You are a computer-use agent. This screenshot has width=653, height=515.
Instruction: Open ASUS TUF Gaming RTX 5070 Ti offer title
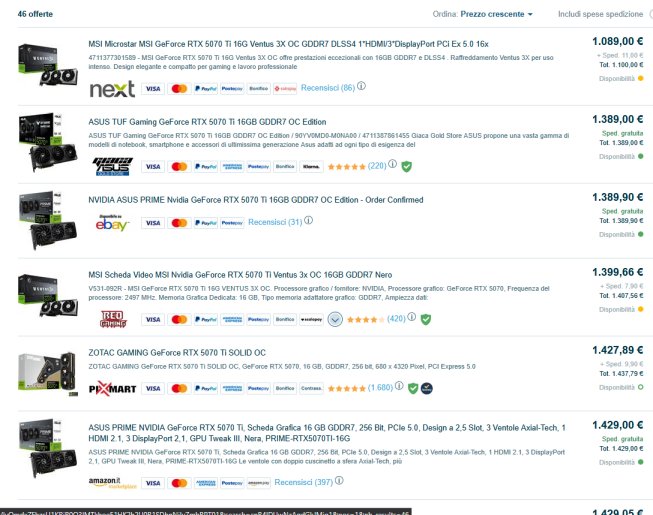[x=207, y=122]
